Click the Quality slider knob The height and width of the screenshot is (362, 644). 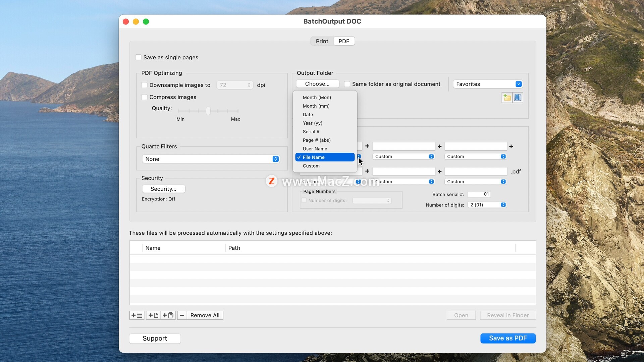point(208,111)
